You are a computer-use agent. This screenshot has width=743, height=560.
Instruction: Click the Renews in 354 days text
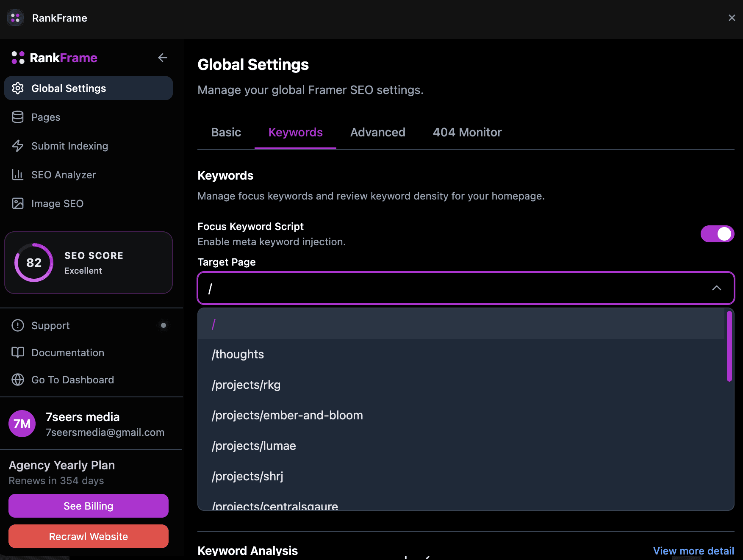click(x=56, y=481)
